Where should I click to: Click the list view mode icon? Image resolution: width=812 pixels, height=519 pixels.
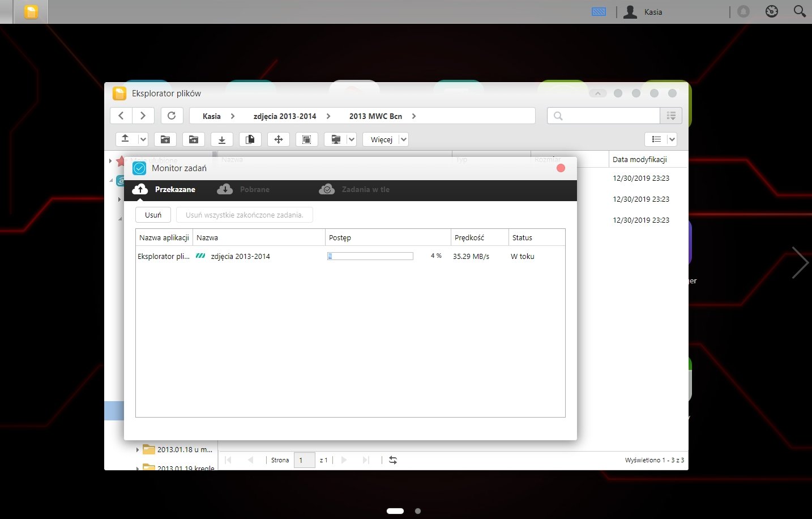656,139
